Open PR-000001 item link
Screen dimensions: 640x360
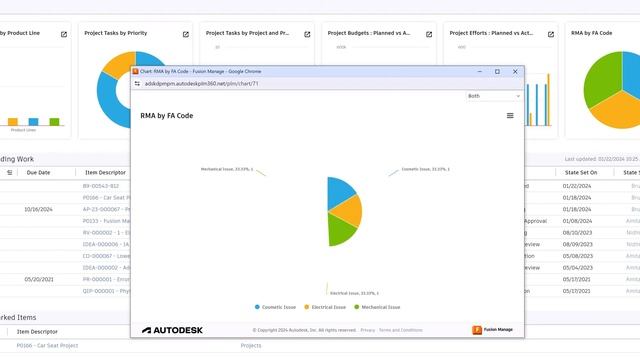107,280
